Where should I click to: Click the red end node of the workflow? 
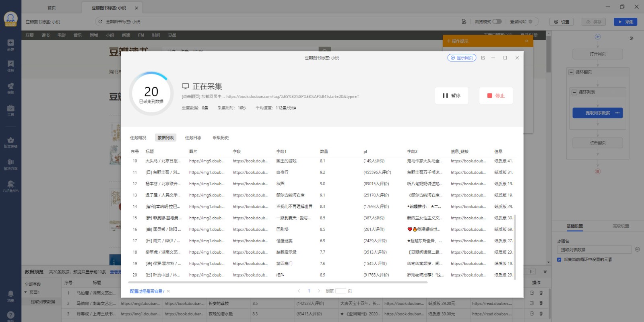(598, 171)
